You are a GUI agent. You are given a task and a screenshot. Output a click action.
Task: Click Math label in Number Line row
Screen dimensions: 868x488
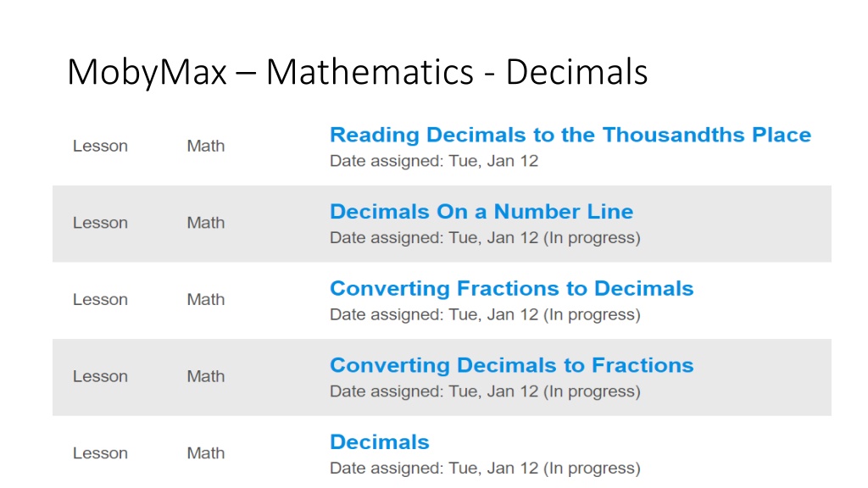pyautogui.click(x=206, y=223)
